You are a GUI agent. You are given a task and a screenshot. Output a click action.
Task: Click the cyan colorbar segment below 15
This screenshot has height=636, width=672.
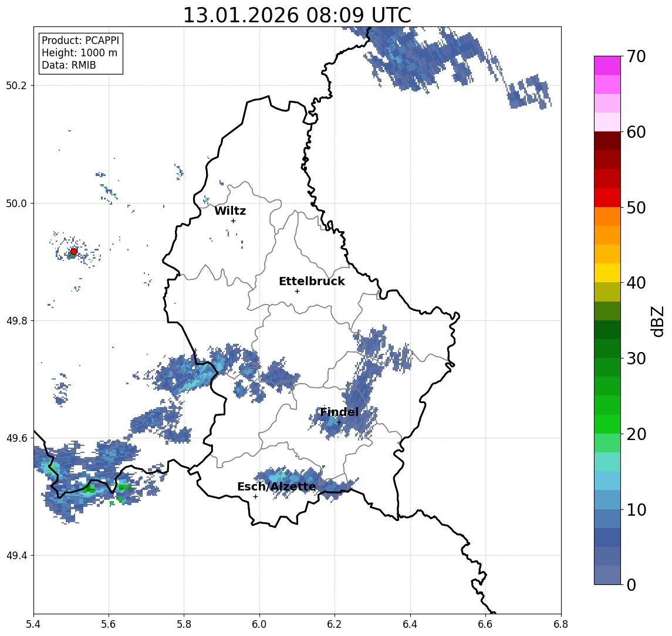click(x=607, y=481)
